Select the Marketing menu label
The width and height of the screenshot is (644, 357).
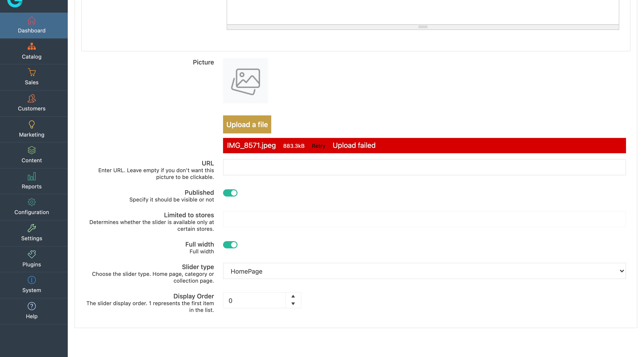32,135
